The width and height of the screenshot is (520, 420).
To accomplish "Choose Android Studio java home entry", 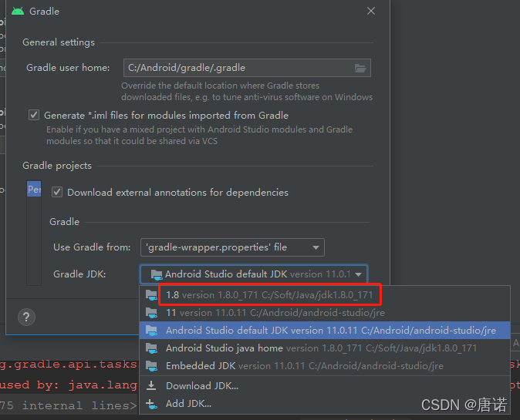I will 324,348.
